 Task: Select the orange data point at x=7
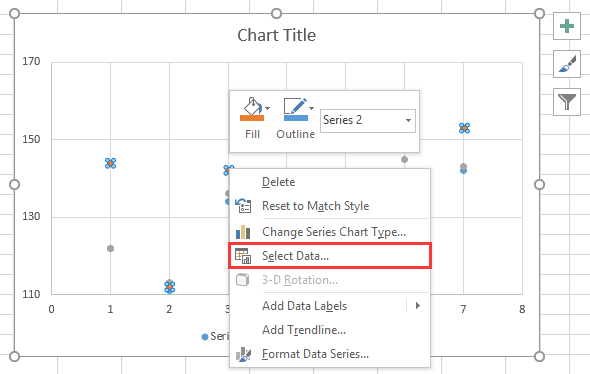pyautogui.click(x=465, y=128)
